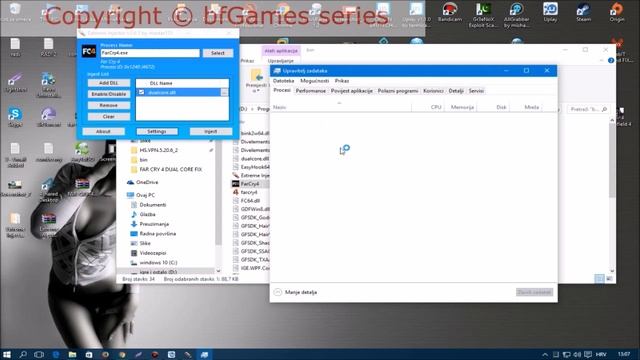This screenshot has height=360, width=640.
Task: Select the Extreme Injector file icon
Action: point(236,176)
